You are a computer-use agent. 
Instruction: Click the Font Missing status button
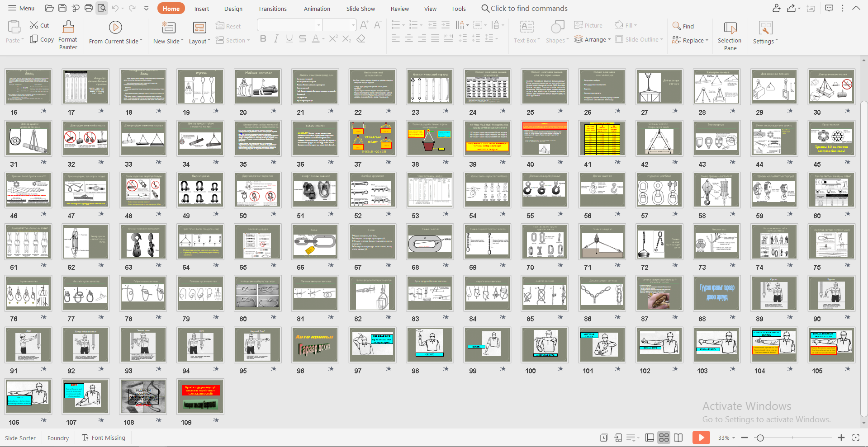[x=104, y=438]
